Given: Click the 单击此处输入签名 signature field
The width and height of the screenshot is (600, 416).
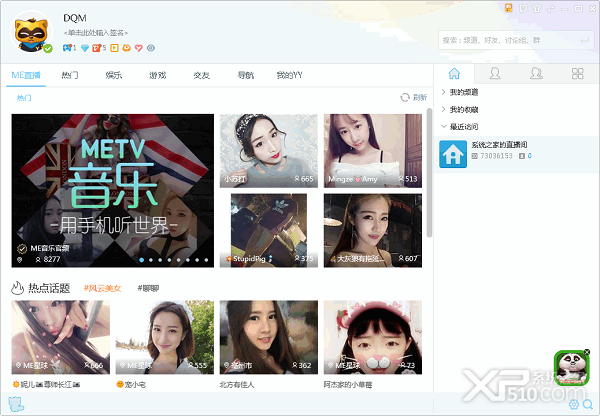Looking at the screenshot, I should click(x=96, y=33).
